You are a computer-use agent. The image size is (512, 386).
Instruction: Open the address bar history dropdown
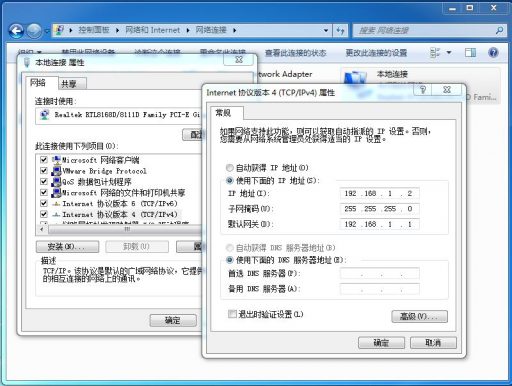click(x=326, y=30)
